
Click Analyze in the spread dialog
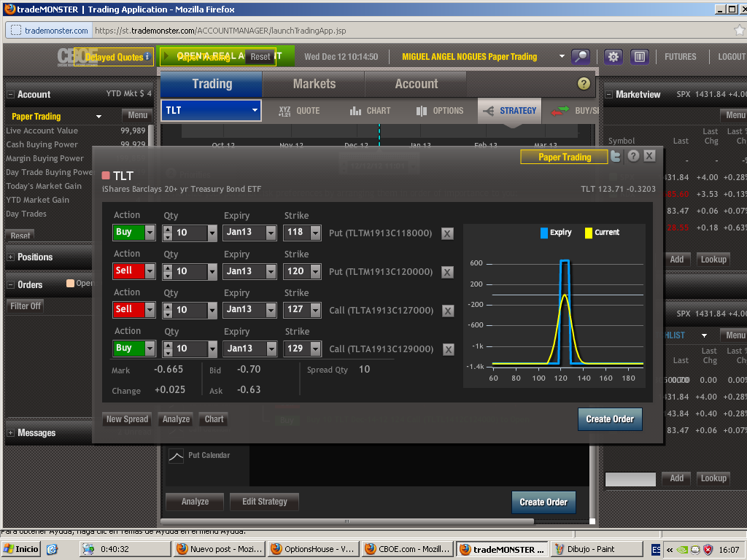176,419
